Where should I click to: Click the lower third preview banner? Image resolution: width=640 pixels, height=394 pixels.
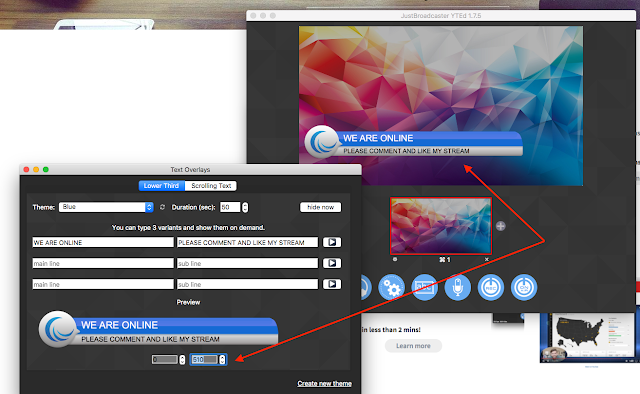(158, 329)
